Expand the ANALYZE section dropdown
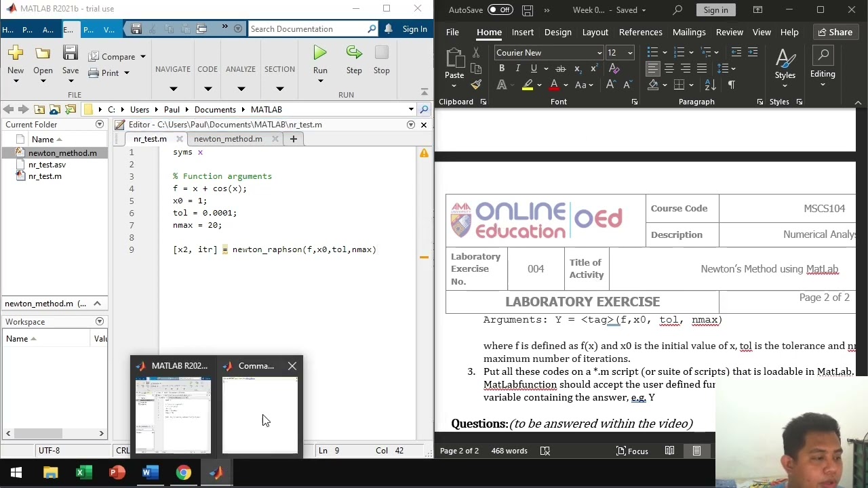Image resolution: width=868 pixels, height=488 pixels. click(241, 88)
